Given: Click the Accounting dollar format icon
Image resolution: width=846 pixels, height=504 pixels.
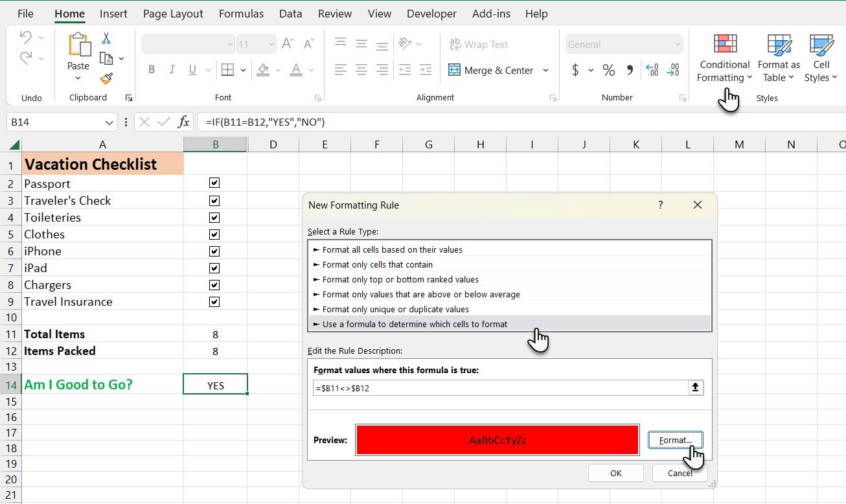Looking at the screenshot, I should point(575,70).
